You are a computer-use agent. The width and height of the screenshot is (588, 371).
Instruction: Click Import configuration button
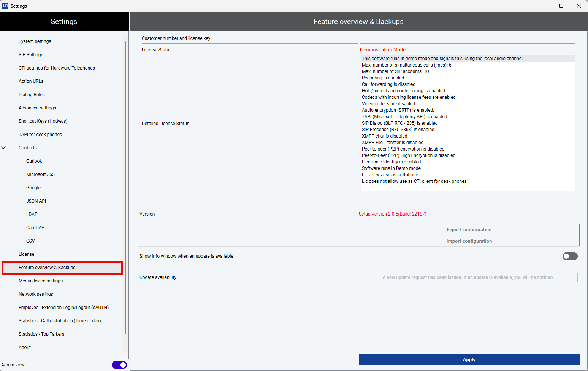click(469, 241)
